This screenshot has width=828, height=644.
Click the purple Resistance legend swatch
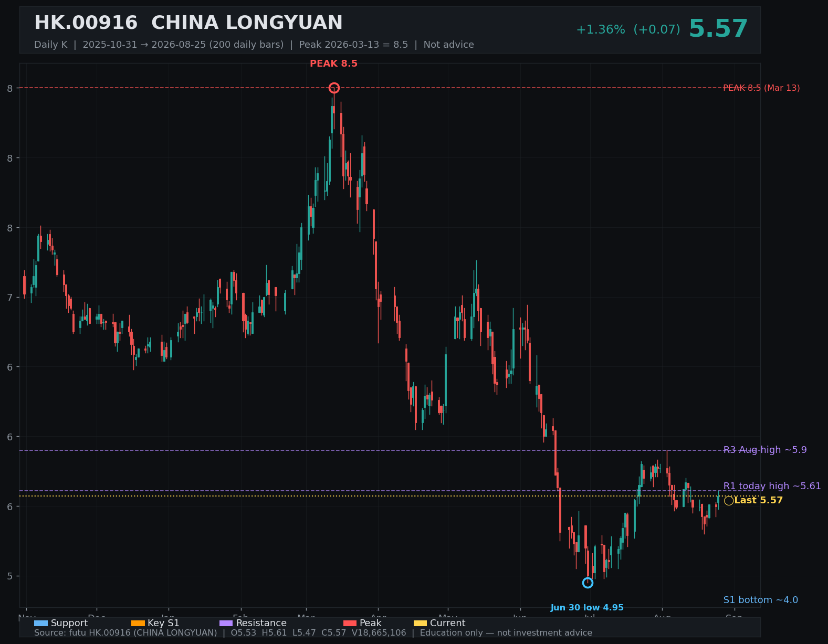[x=226, y=623]
